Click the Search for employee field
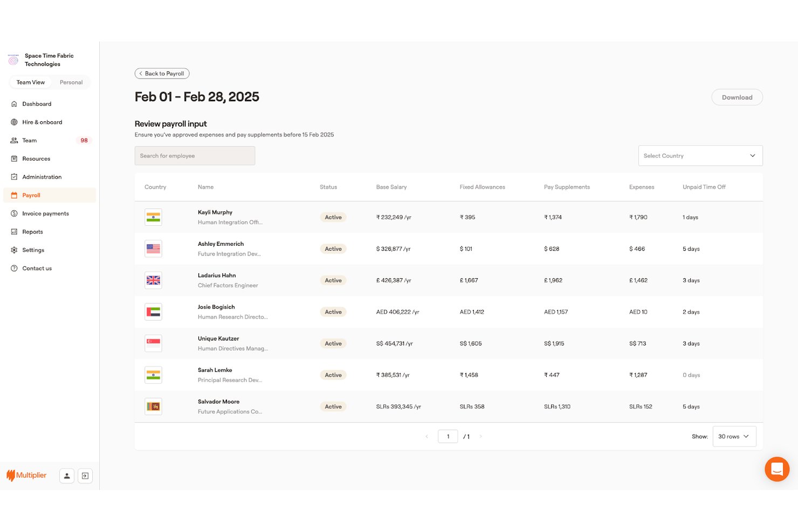 (195, 156)
